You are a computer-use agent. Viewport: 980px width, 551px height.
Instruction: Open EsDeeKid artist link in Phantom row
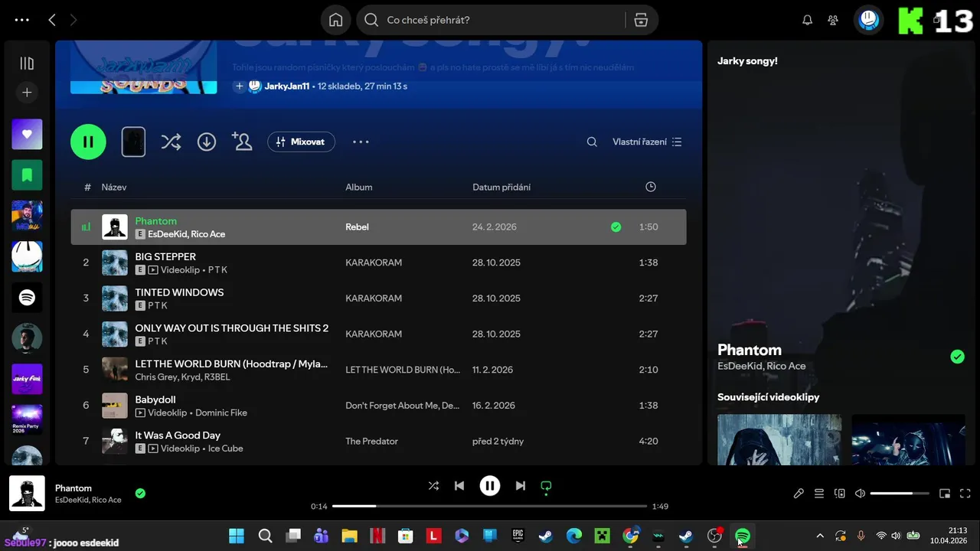(167, 234)
